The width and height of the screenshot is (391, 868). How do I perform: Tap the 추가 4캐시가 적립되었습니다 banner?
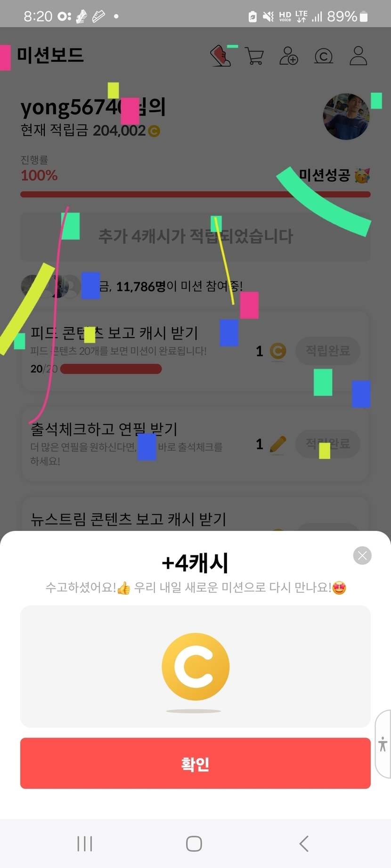point(195,236)
